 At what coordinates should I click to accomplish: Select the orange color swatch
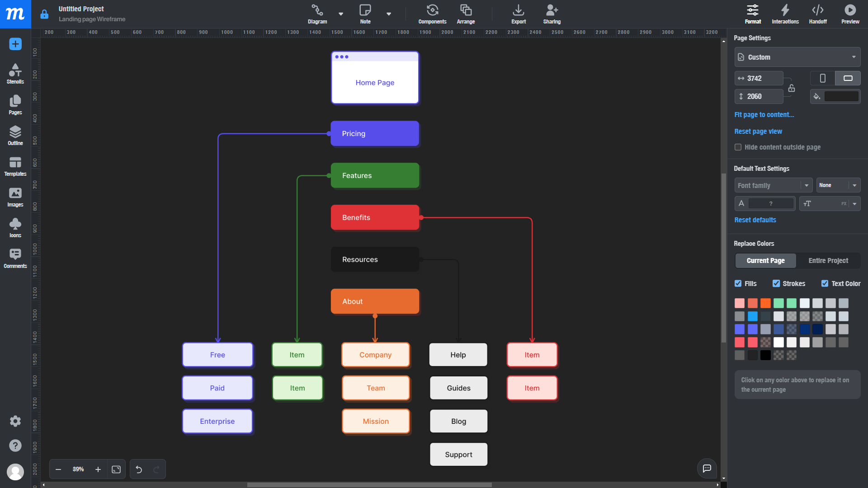pyautogui.click(x=765, y=303)
